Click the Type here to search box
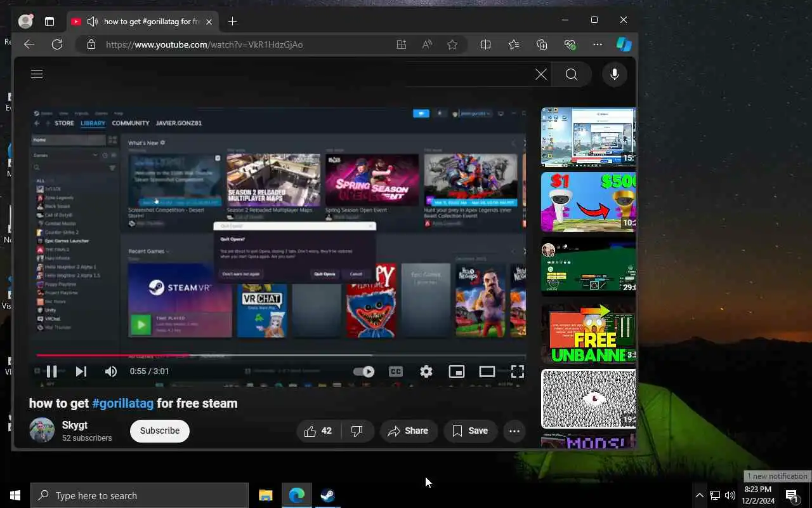Viewport: 812px width, 508px height. (140, 495)
